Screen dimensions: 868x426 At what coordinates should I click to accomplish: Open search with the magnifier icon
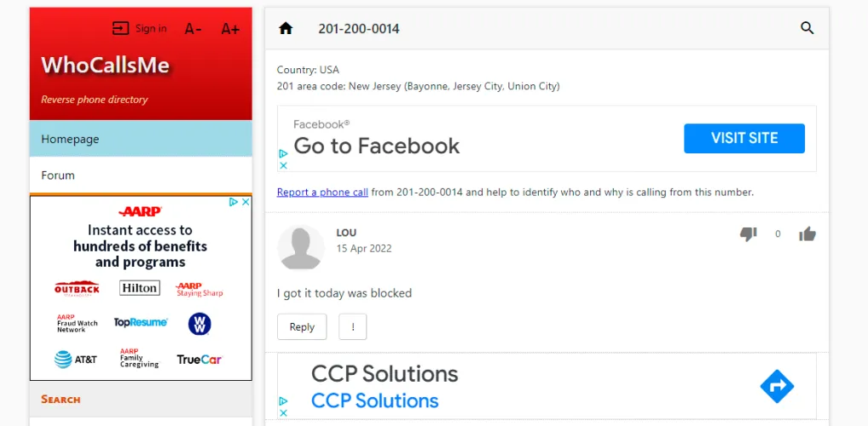[x=807, y=28]
